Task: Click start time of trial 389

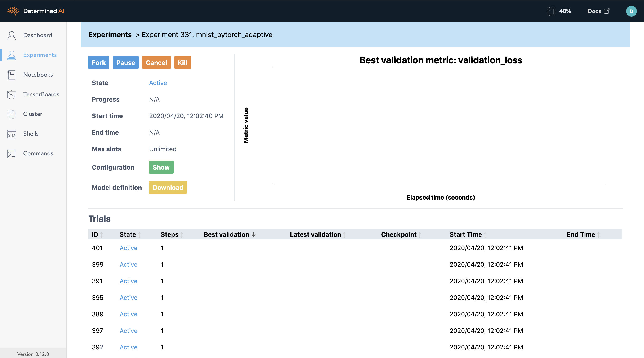Action: tap(486, 314)
